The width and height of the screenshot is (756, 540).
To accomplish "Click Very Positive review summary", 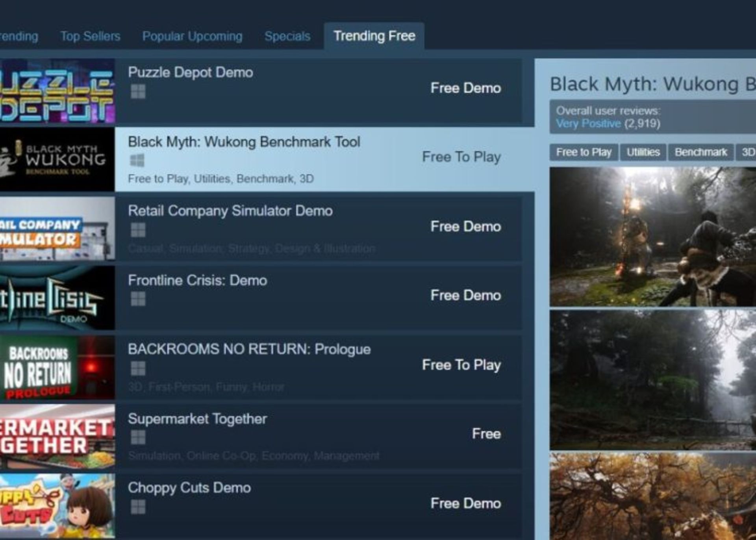I will click(588, 124).
